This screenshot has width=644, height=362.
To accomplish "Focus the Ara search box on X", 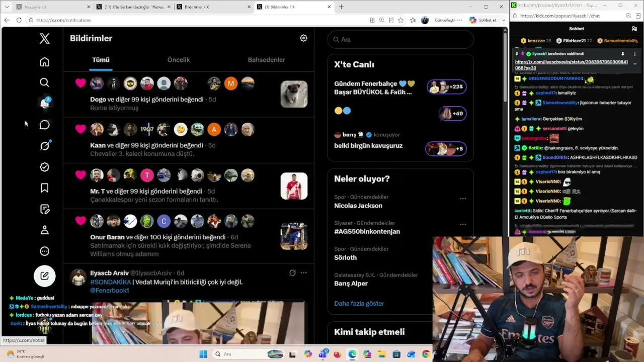I will [400, 39].
